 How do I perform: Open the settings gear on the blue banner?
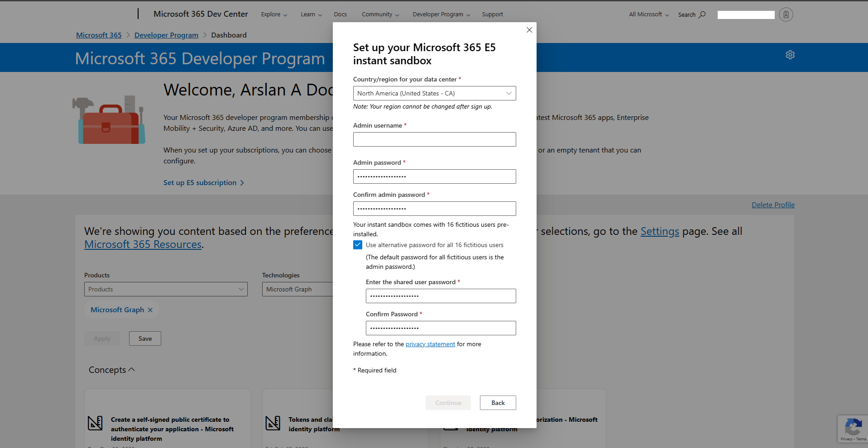pyautogui.click(x=790, y=55)
